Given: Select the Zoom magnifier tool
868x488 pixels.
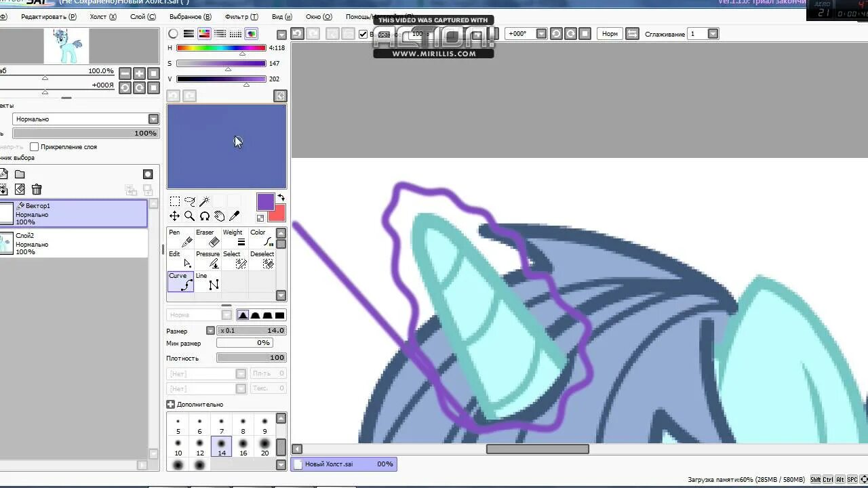Looking at the screenshot, I should (x=189, y=216).
